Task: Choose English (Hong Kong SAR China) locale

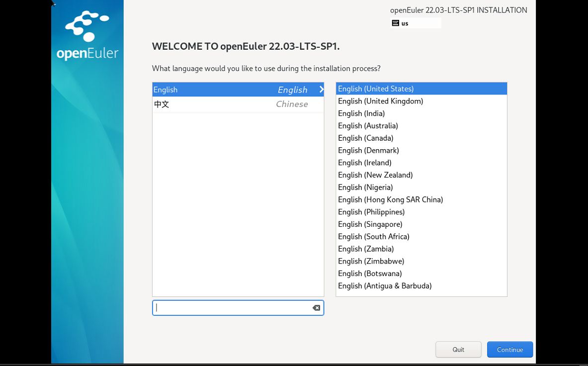Action: click(421, 200)
